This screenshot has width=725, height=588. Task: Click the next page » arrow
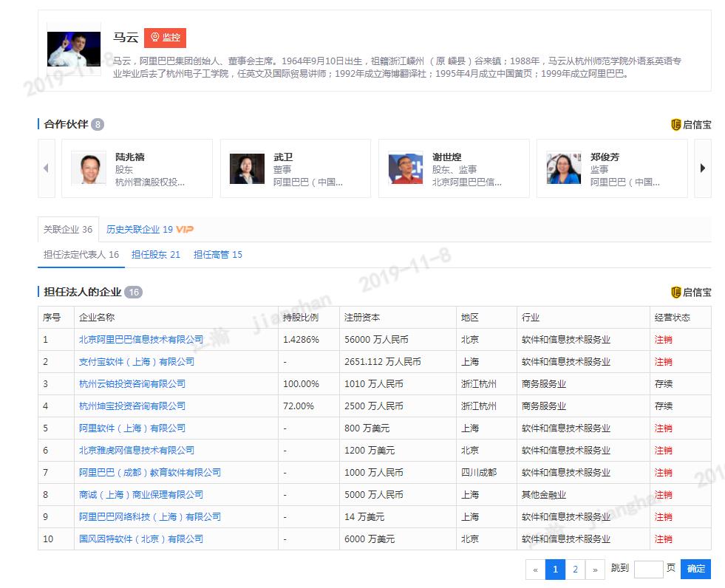click(595, 570)
